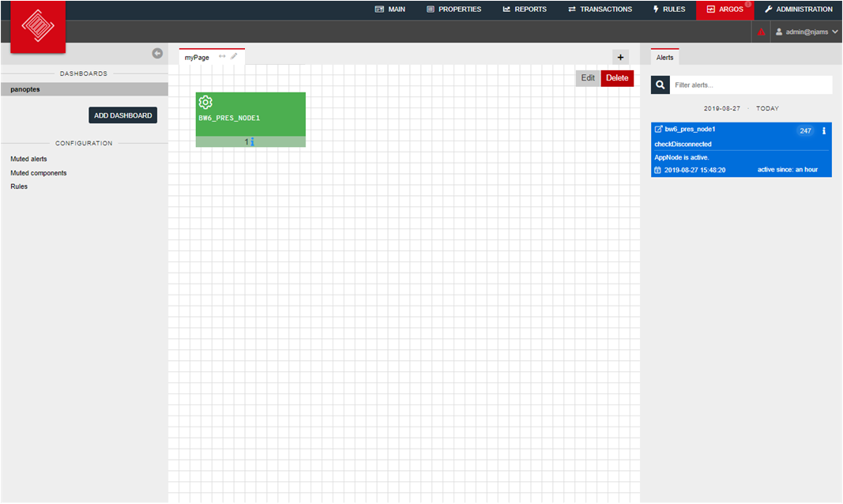Click the Filter alerts input field

pyautogui.click(x=751, y=85)
